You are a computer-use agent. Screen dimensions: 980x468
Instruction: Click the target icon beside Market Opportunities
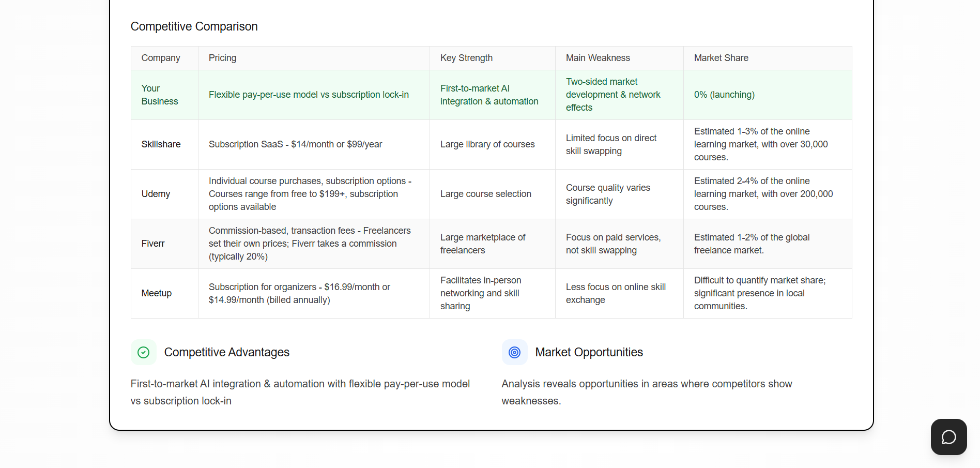pos(514,352)
